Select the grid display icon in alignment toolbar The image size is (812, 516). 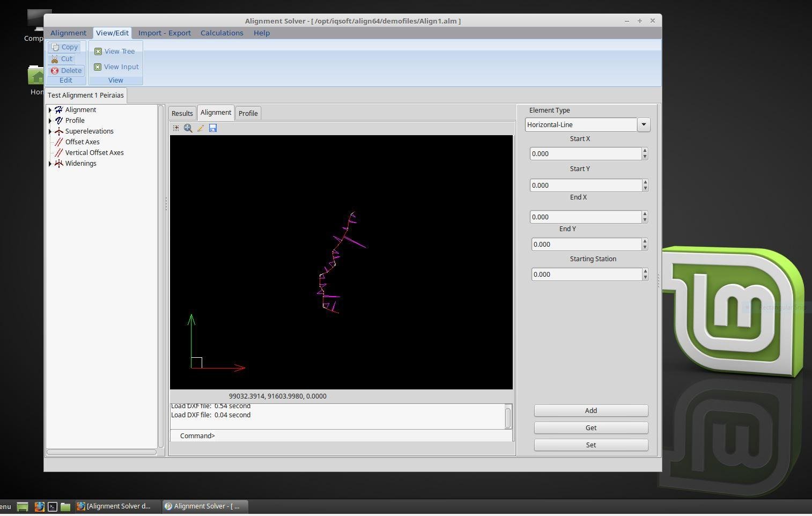click(176, 128)
